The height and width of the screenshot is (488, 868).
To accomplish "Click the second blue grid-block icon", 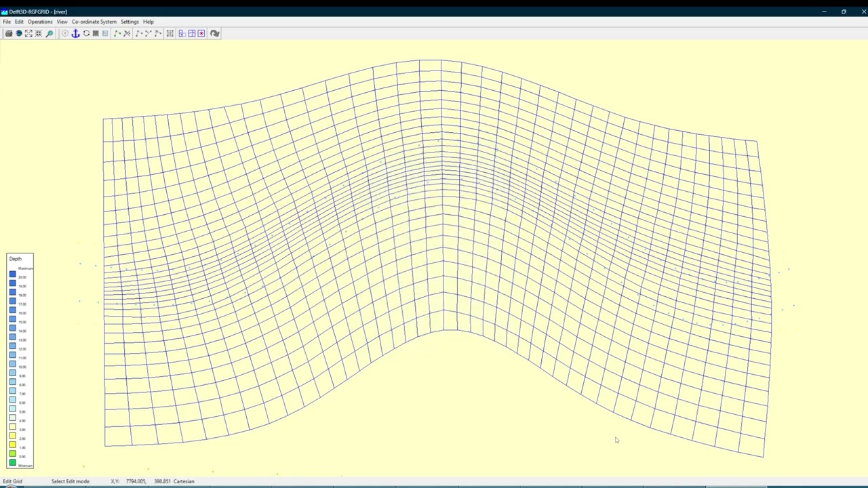I will pyautogui.click(x=192, y=33).
